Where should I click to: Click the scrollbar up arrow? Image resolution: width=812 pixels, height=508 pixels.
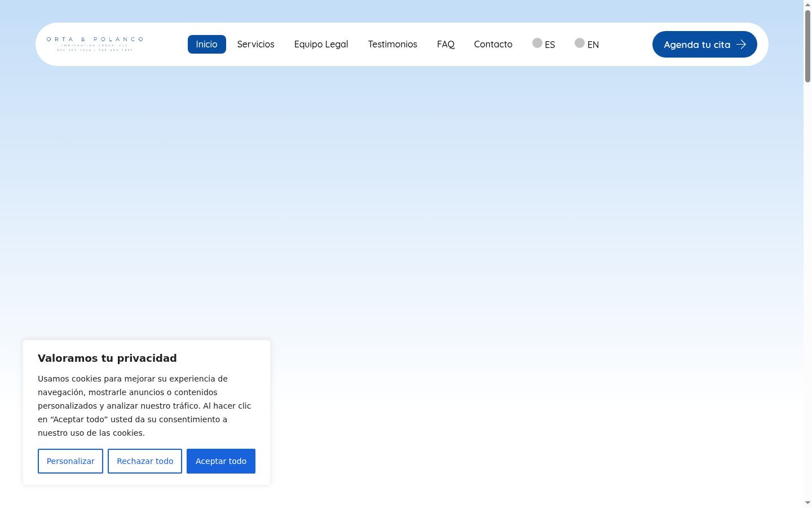807,5
